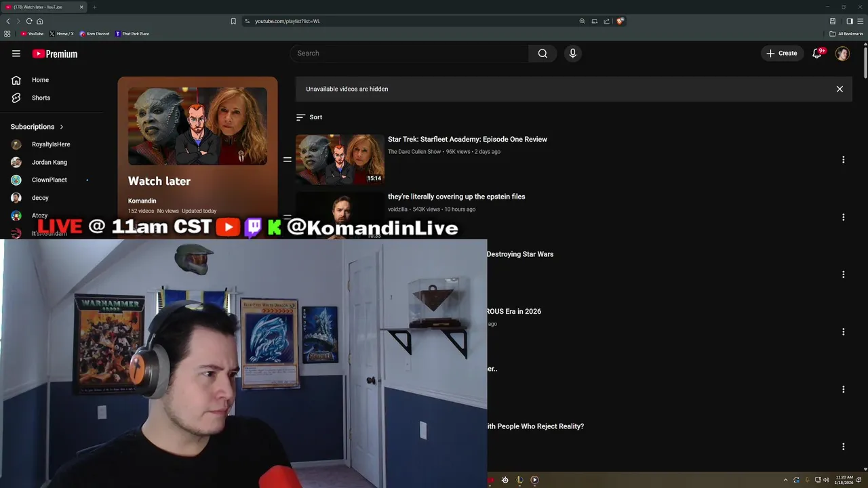Click the Watch later playlist cover image
Viewport: 868px width, 488px height.
197,126
